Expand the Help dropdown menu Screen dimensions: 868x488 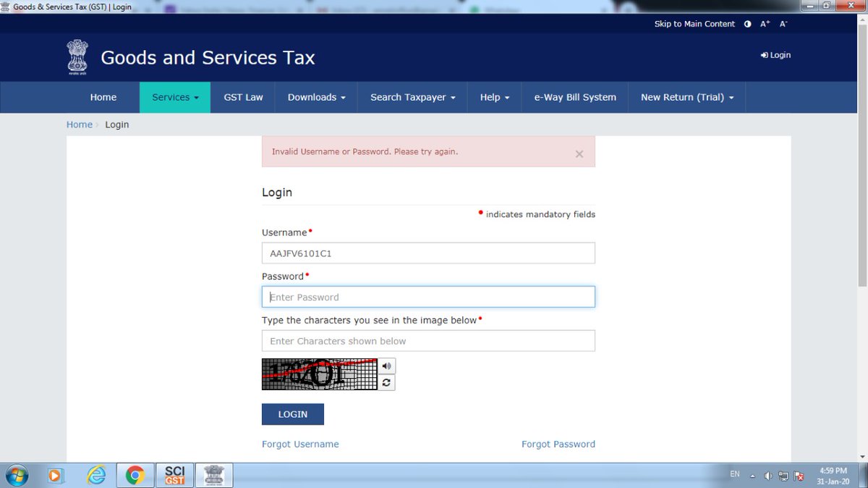[x=495, y=97]
